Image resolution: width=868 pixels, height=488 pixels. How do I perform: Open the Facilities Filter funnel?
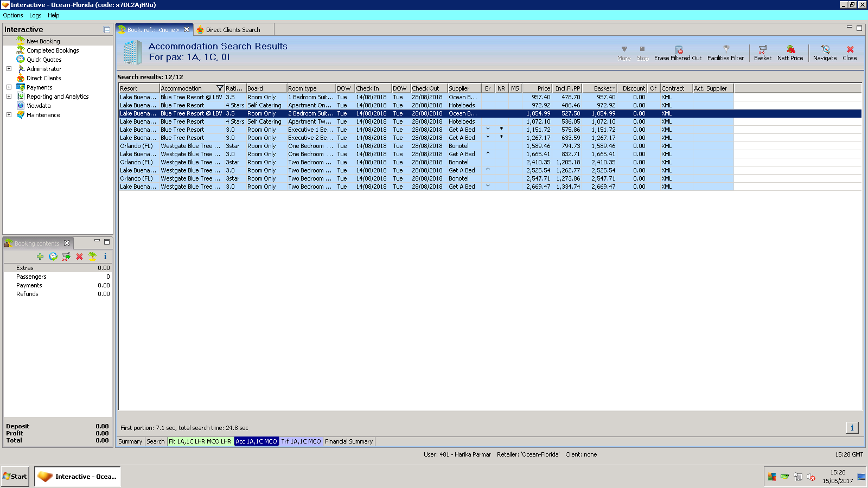coord(726,49)
